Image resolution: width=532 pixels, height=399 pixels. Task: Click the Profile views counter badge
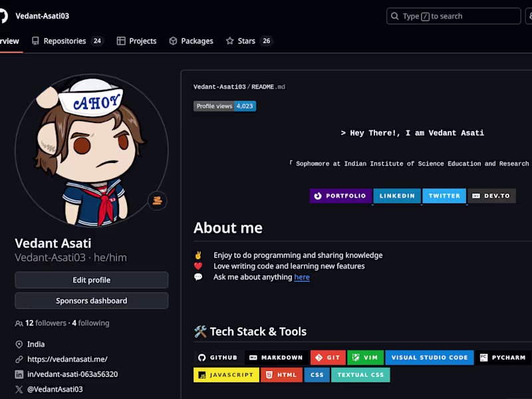tap(224, 105)
